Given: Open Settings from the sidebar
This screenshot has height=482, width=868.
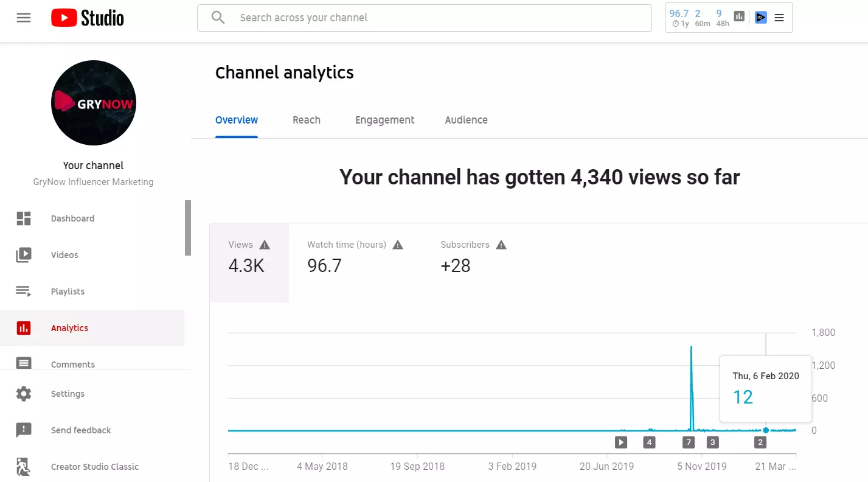Looking at the screenshot, I should tap(68, 394).
